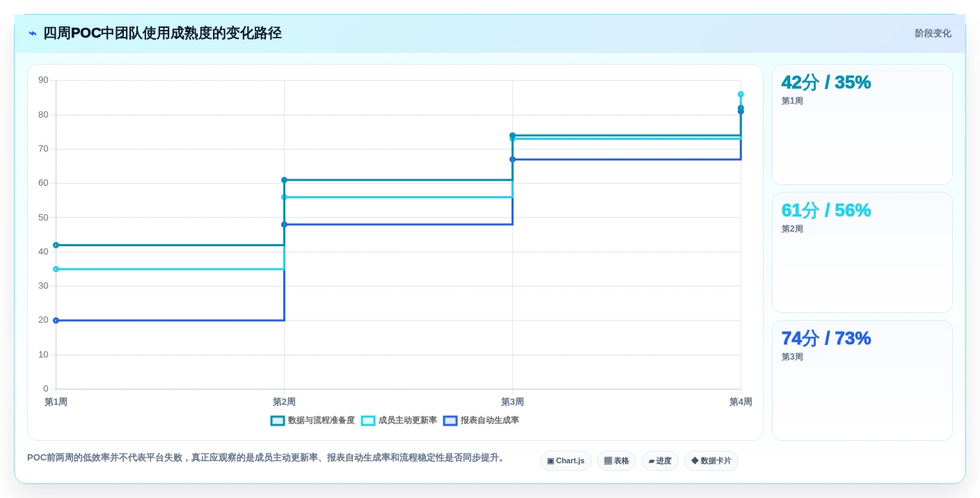Click the week 3 data point at 67
Image resolution: width=980 pixels, height=498 pixels.
(512, 159)
